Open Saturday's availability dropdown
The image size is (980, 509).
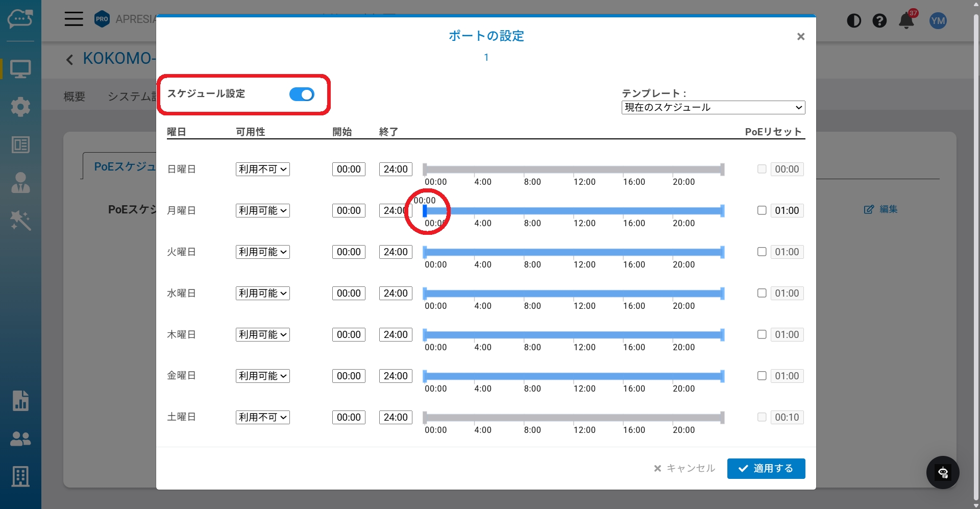tap(262, 417)
